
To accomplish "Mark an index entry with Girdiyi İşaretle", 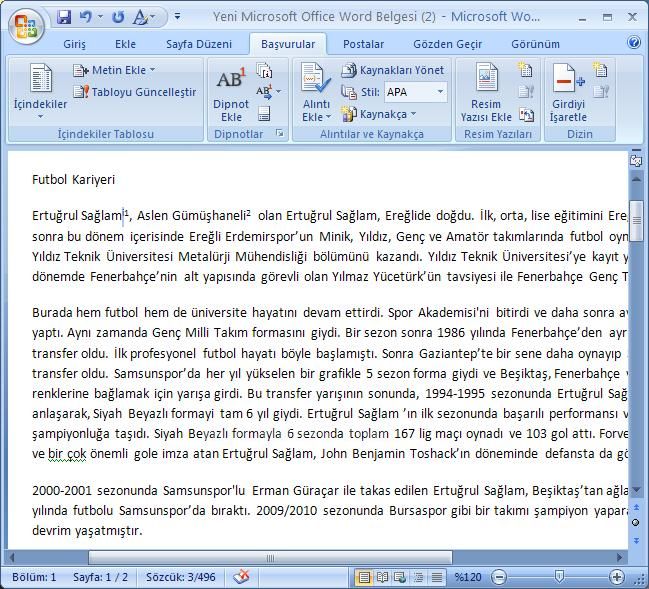I will (x=568, y=93).
